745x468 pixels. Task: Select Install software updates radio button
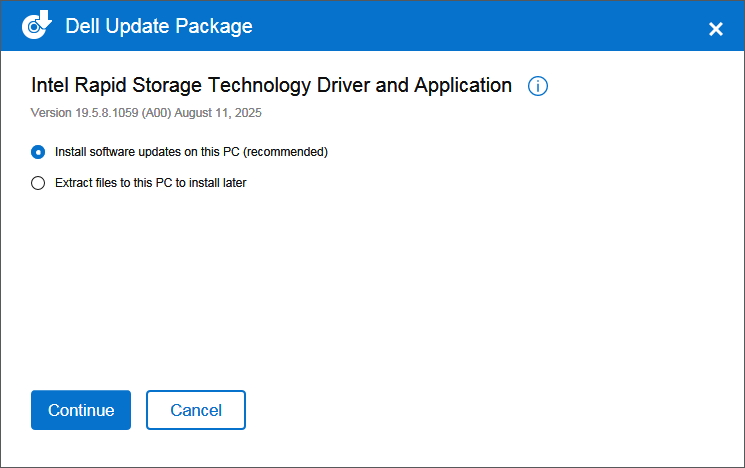(x=38, y=152)
